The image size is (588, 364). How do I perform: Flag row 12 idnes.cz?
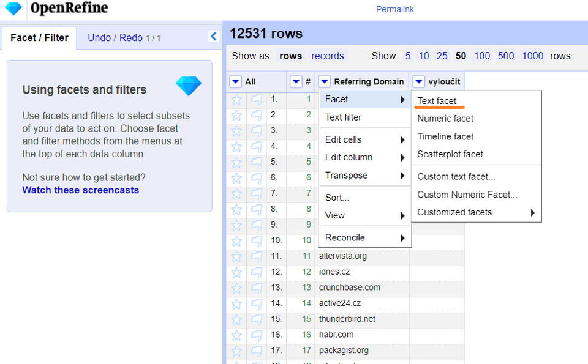click(257, 272)
